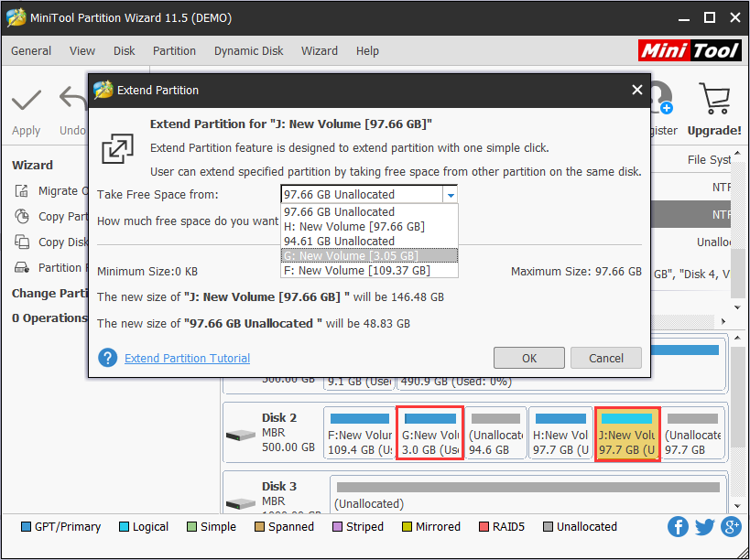Click the partition list scroll up arrow
Screen dimensions: 750x560
[x=737, y=154]
